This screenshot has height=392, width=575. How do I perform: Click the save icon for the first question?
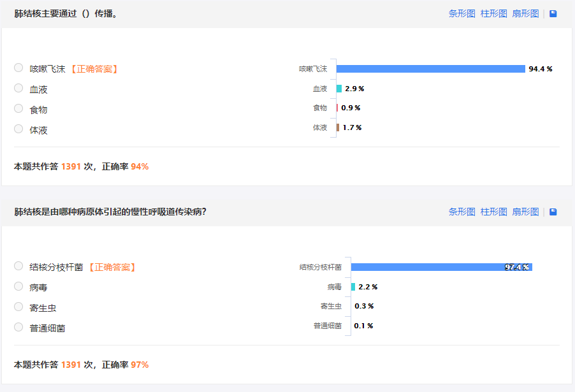coord(553,13)
